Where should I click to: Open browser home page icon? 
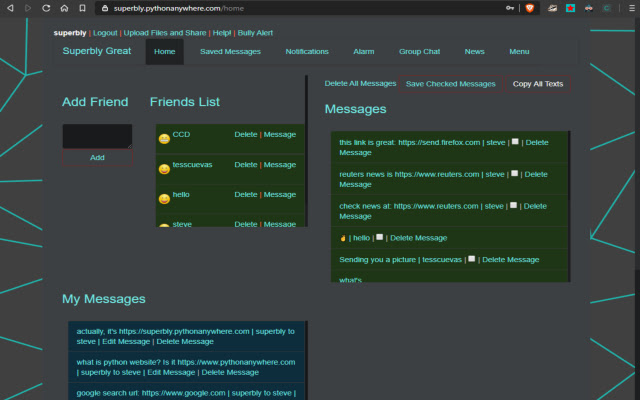coord(64,8)
